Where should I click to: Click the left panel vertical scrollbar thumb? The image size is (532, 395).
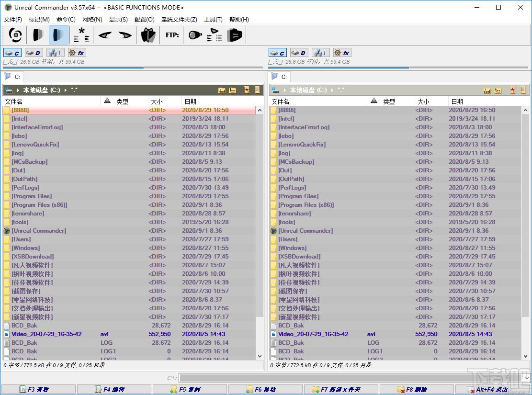pos(260,216)
